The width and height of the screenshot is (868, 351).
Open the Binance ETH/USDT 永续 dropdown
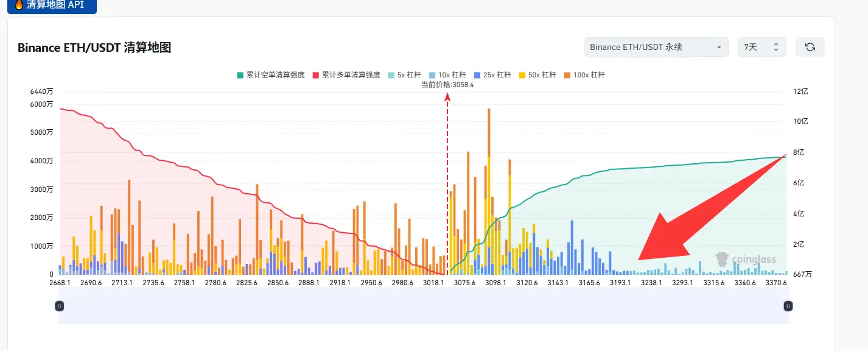(x=656, y=47)
